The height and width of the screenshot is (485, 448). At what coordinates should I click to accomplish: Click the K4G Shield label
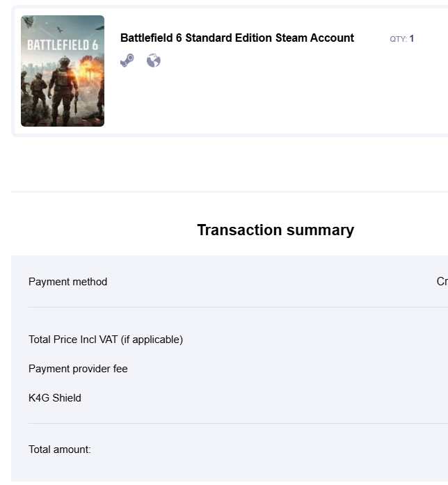pos(54,398)
